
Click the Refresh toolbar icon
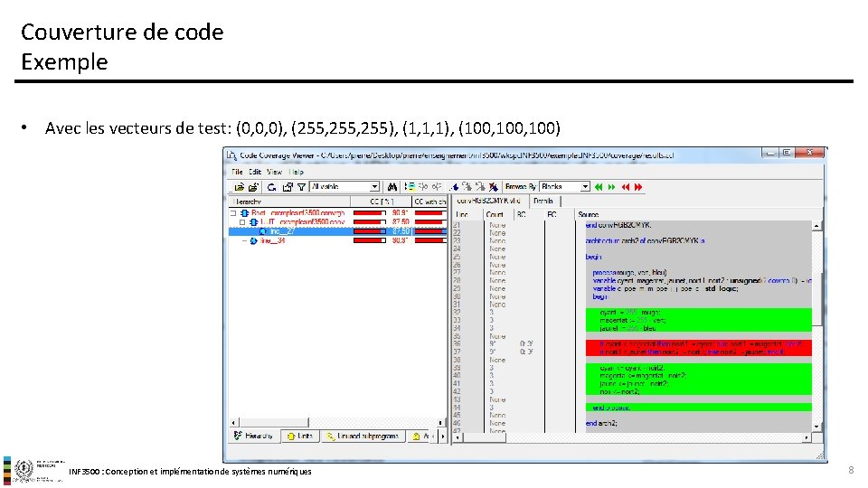tap(272, 187)
